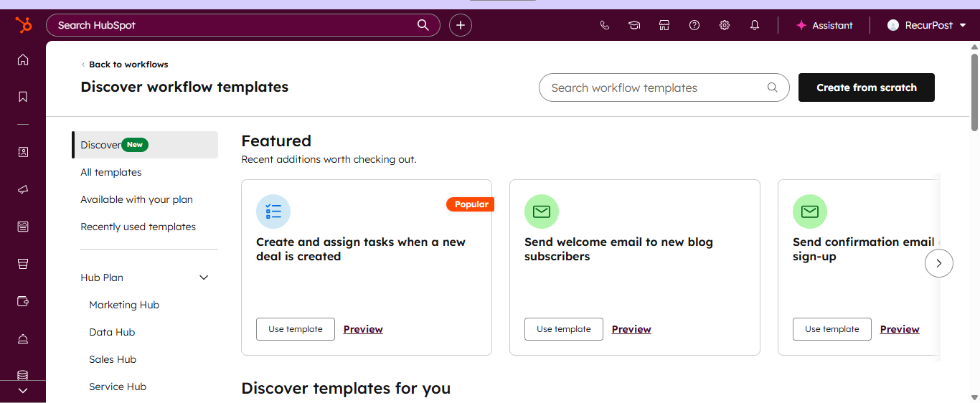Preview the create and assign tasks template

363,329
